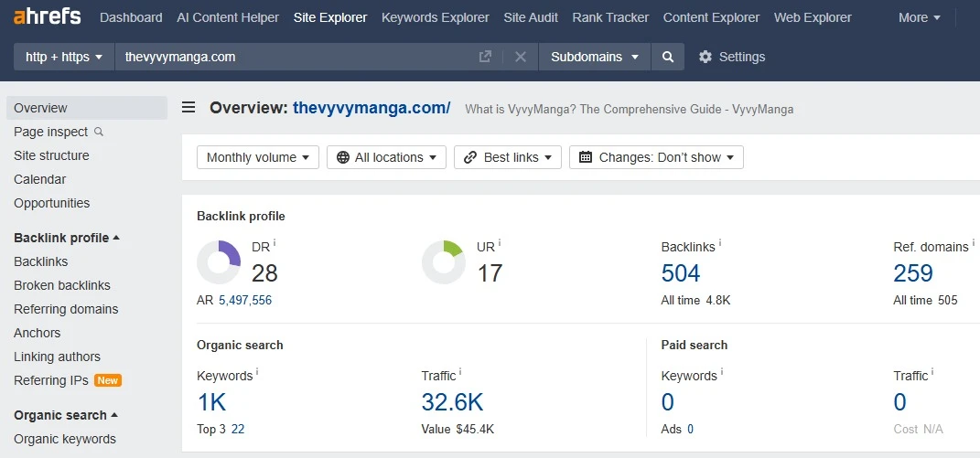Click the 259 referring domains count
The height and width of the screenshot is (458, 980).
[x=913, y=273]
